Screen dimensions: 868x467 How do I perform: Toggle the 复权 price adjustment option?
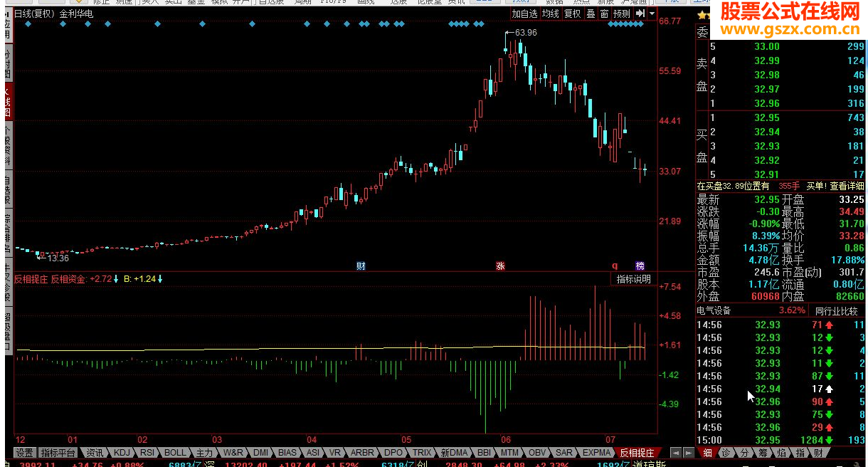[x=572, y=14]
